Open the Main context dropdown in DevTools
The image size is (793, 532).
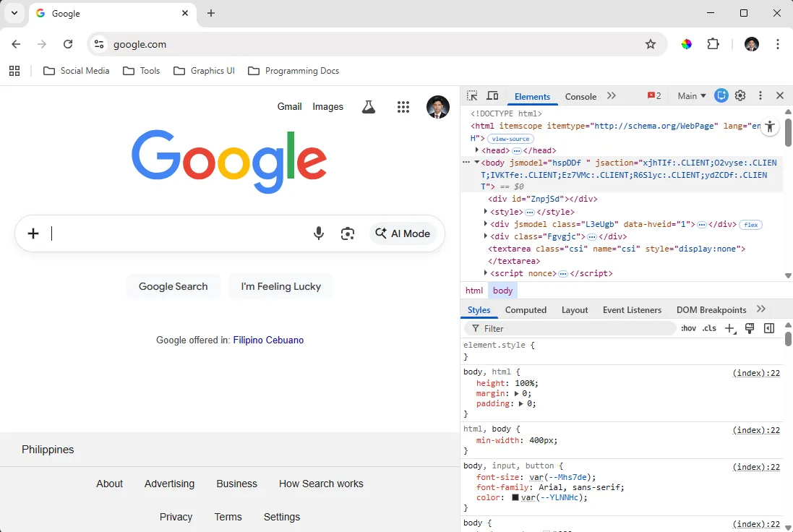pyautogui.click(x=690, y=95)
